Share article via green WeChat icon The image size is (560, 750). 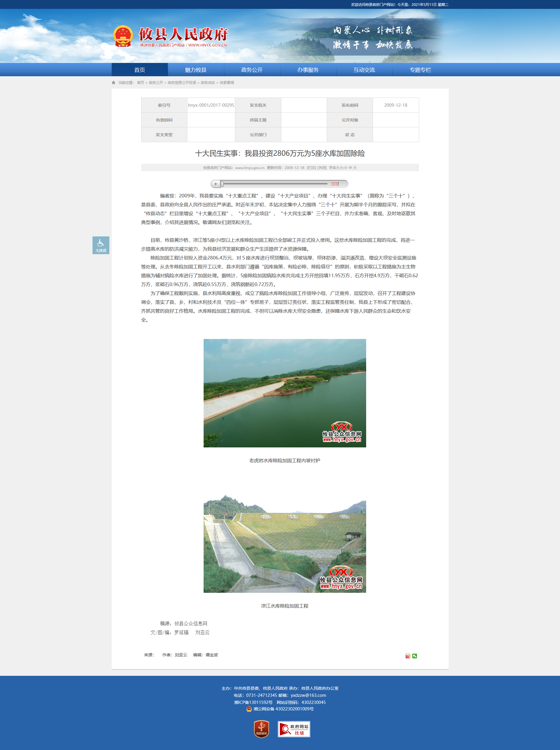(x=414, y=656)
